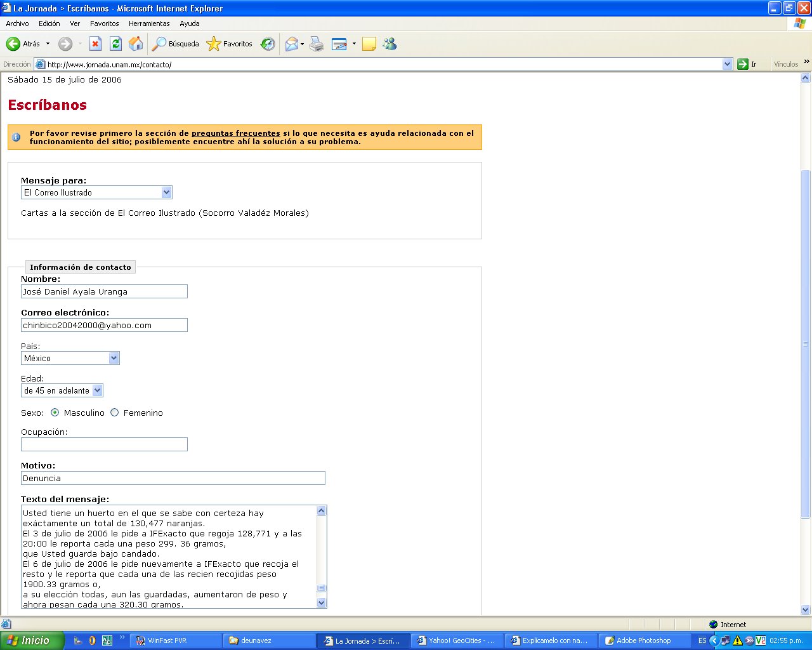
Task: Click into the Ocupación text field
Action: pos(104,444)
